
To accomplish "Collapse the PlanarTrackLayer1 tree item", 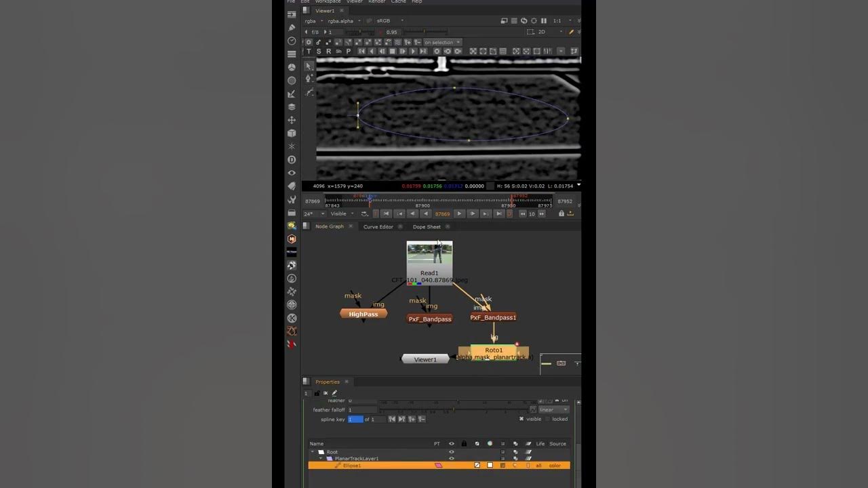I will (321, 459).
